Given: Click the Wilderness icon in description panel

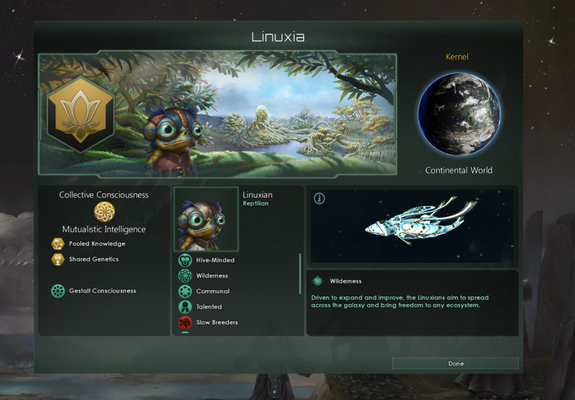Looking at the screenshot, I should [318, 281].
